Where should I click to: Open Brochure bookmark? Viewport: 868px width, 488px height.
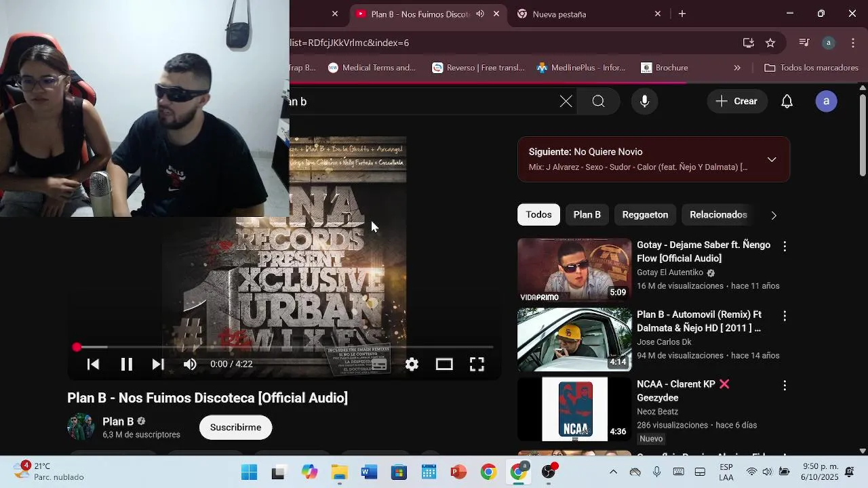(665, 68)
